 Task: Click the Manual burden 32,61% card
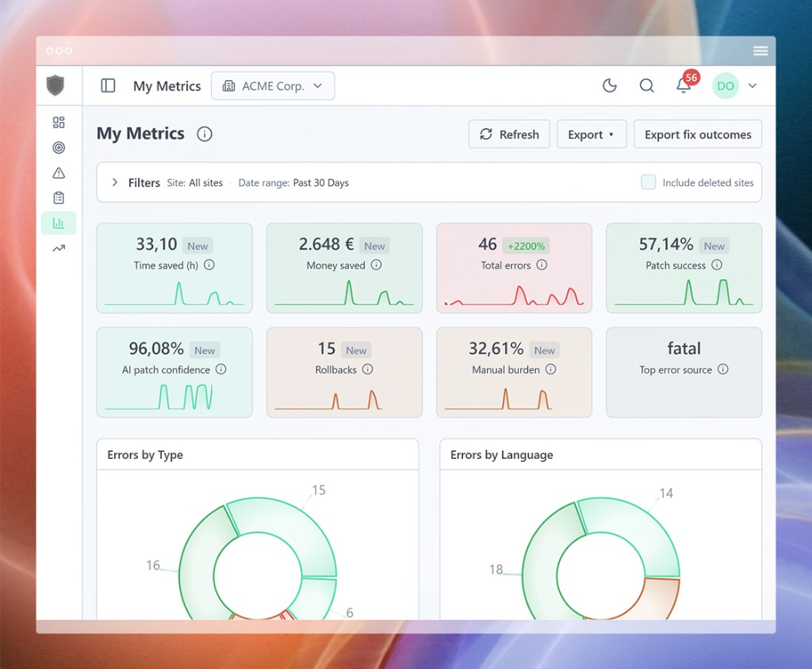pos(514,373)
